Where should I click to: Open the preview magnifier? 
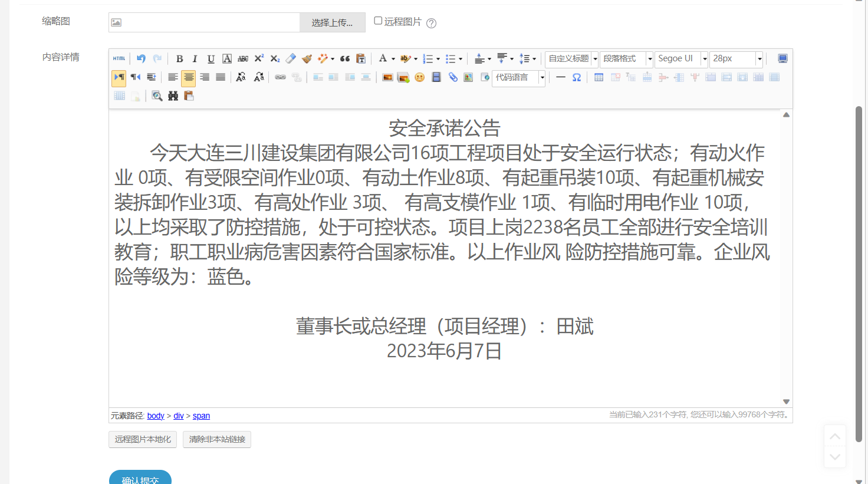coord(157,96)
